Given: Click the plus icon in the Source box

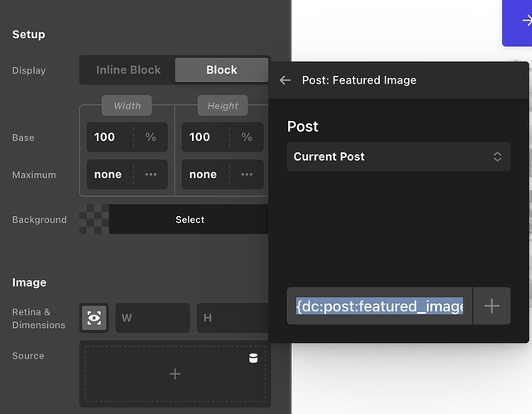Looking at the screenshot, I should (x=175, y=374).
